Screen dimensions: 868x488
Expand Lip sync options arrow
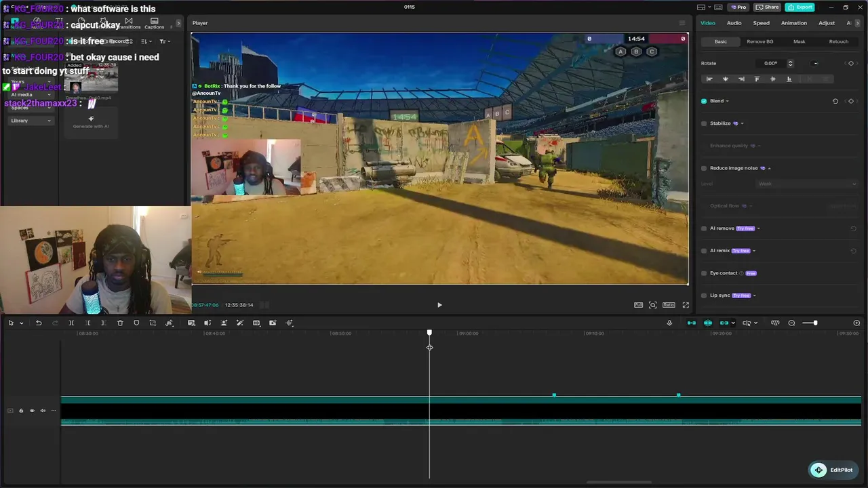tap(755, 296)
